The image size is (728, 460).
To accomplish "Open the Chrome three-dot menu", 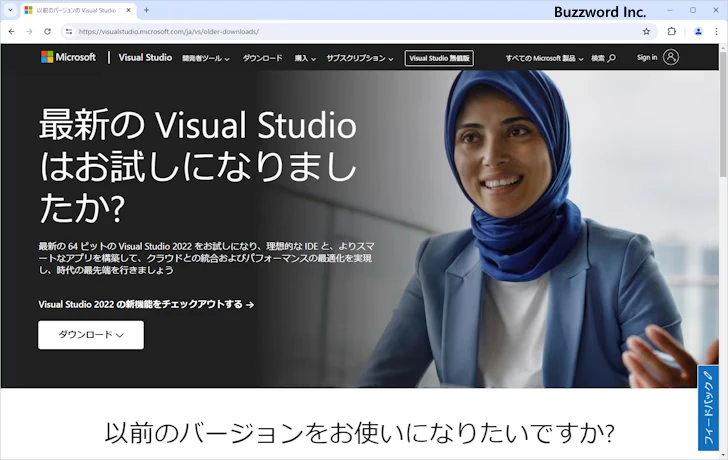I will click(x=716, y=32).
